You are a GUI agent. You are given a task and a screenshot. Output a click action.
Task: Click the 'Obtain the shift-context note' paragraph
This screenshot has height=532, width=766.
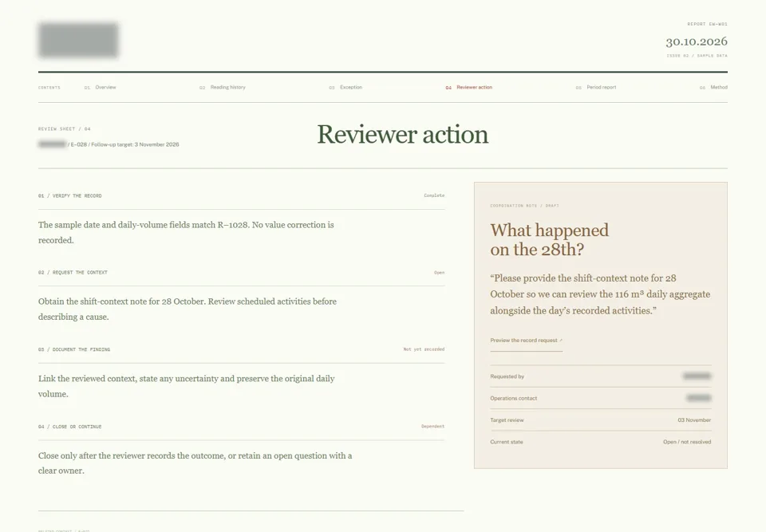(x=188, y=309)
